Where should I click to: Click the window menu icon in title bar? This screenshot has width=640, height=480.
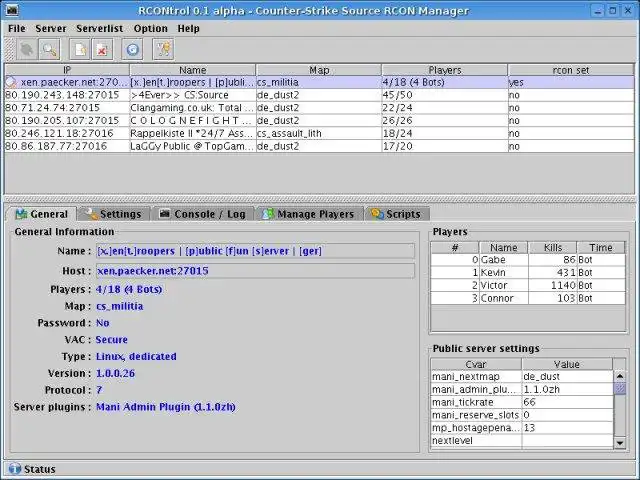click(x=11, y=10)
